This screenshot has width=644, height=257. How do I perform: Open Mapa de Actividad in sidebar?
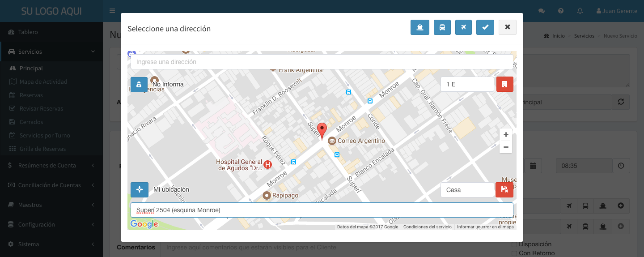pyautogui.click(x=43, y=81)
